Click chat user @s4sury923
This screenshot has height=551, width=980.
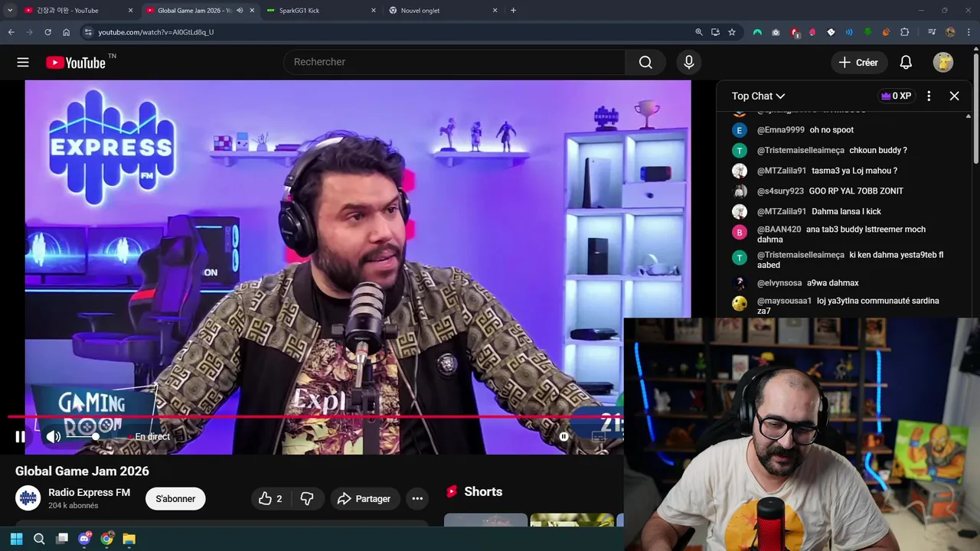click(780, 191)
